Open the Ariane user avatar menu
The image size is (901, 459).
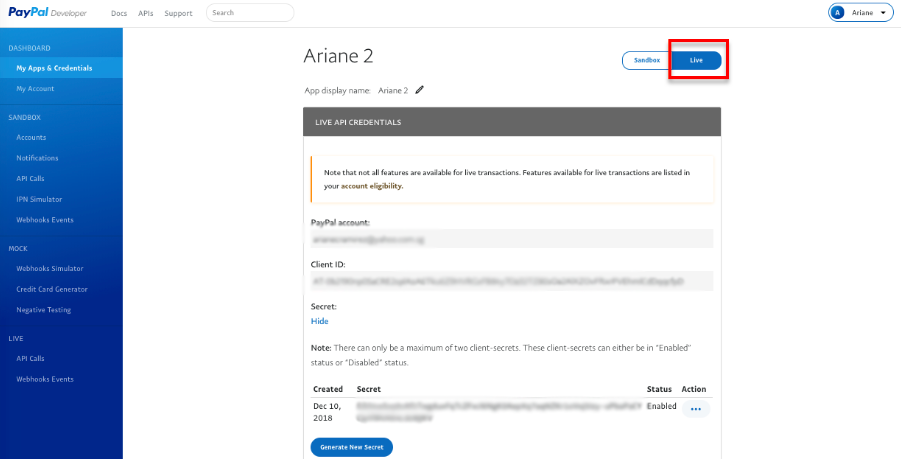(x=860, y=13)
